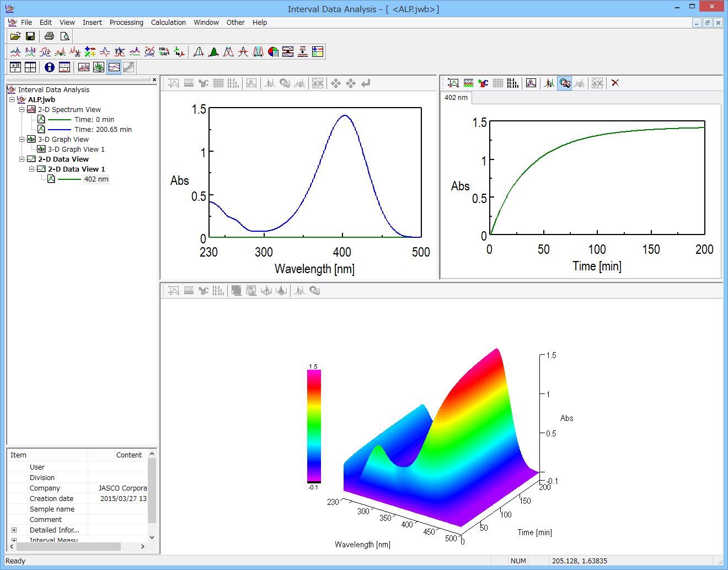Click the red X icon in the 2-D data toolbar
Image resolution: width=728 pixels, height=570 pixels.
coord(615,83)
